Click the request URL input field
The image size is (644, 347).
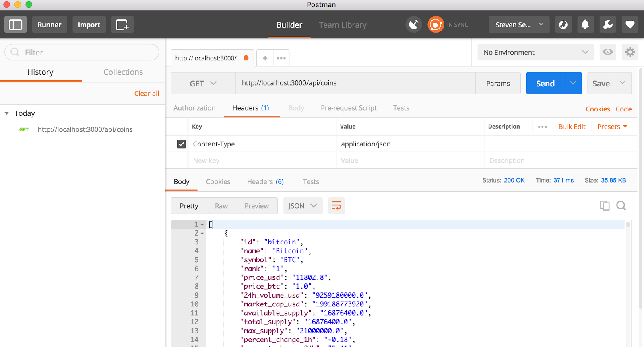pyautogui.click(x=355, y=83)
